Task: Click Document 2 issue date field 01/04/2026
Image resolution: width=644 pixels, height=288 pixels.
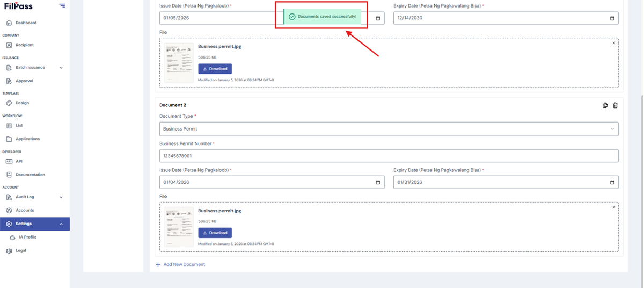Action: point(272,182)
